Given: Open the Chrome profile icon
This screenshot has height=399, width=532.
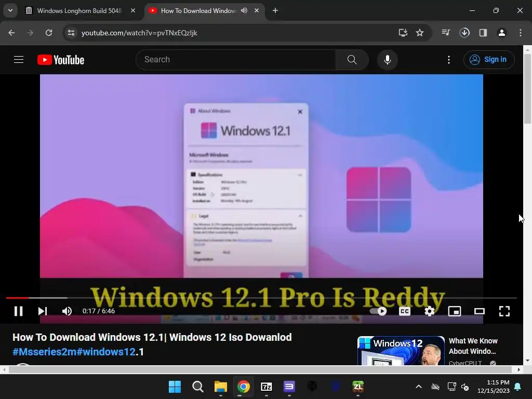Looking at the screenshot, I should click(x=502, y=33).
